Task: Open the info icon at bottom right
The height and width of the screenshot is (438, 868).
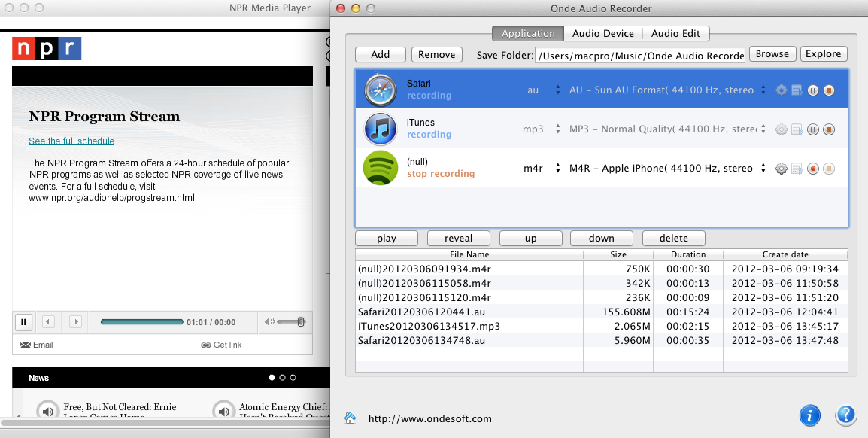Action: coord(809,415)
